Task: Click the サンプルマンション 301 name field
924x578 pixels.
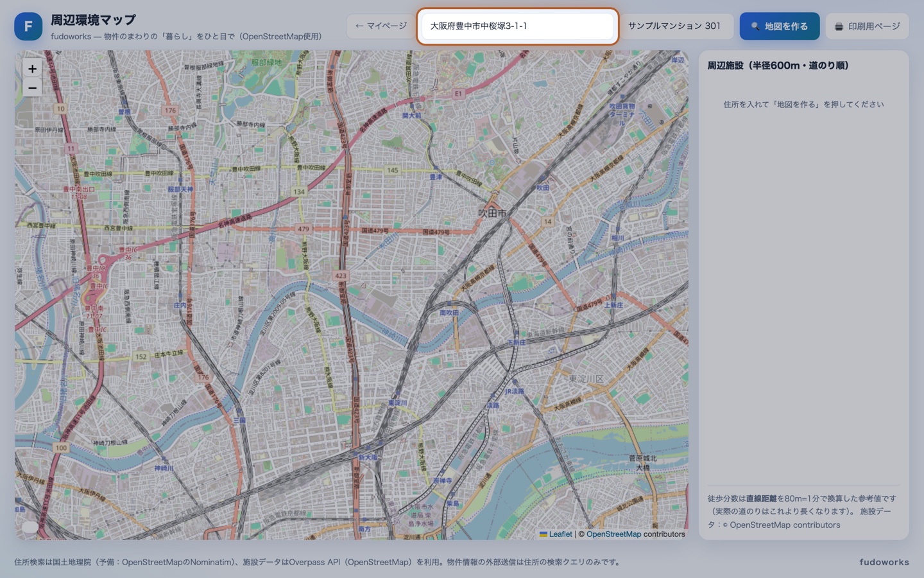Action: tap(676, 26)
